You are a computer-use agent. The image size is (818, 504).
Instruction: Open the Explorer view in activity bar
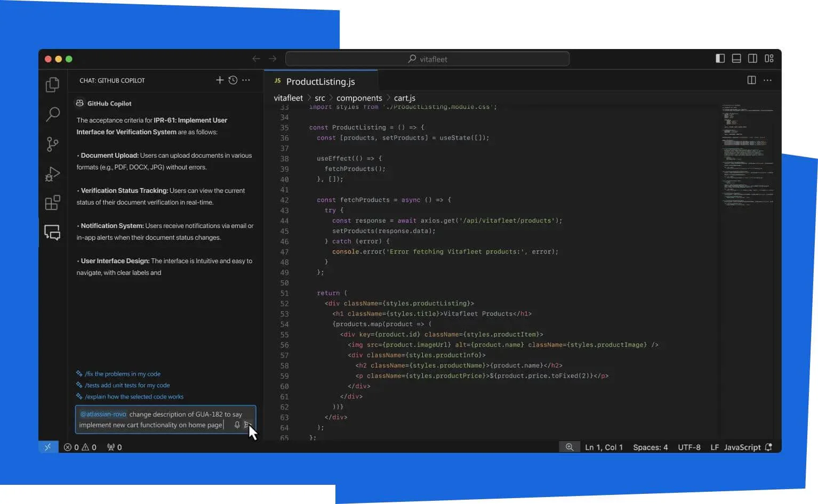[x=52, y=85]
